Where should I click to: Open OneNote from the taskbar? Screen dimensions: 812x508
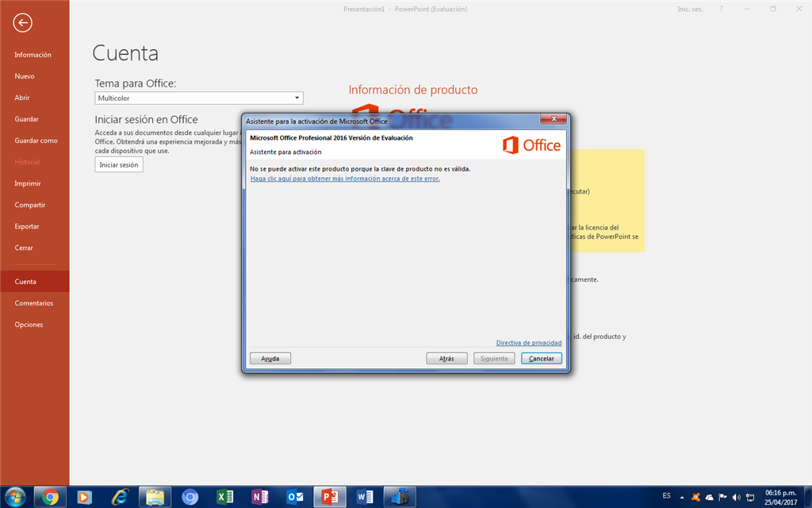click(260, 497)
